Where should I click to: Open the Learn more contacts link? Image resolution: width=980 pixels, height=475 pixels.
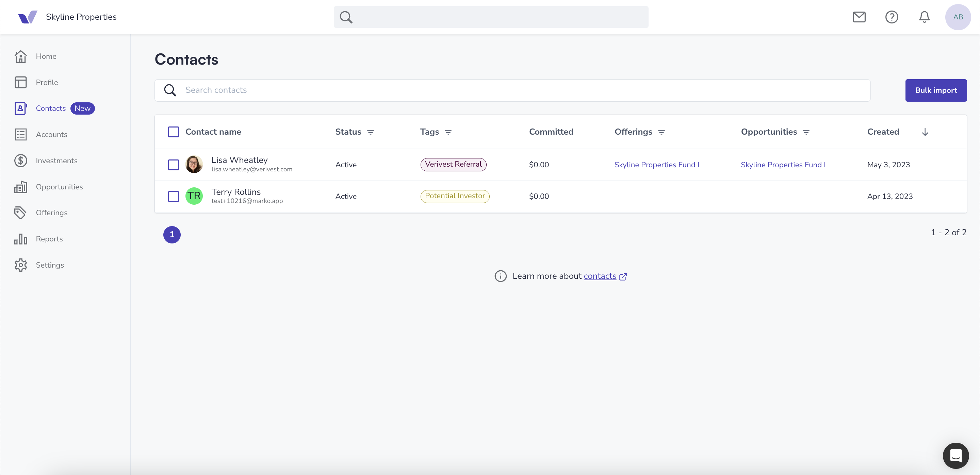[600, 276]
